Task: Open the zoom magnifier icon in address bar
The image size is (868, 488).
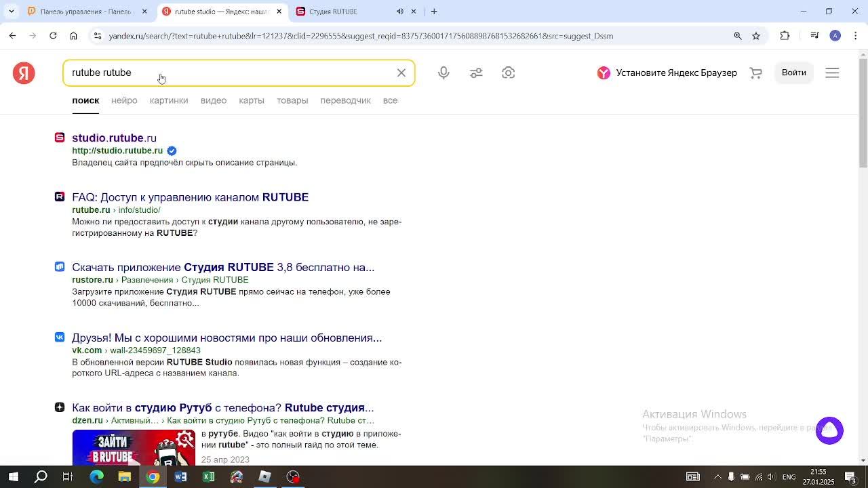Action: point(738,36)
